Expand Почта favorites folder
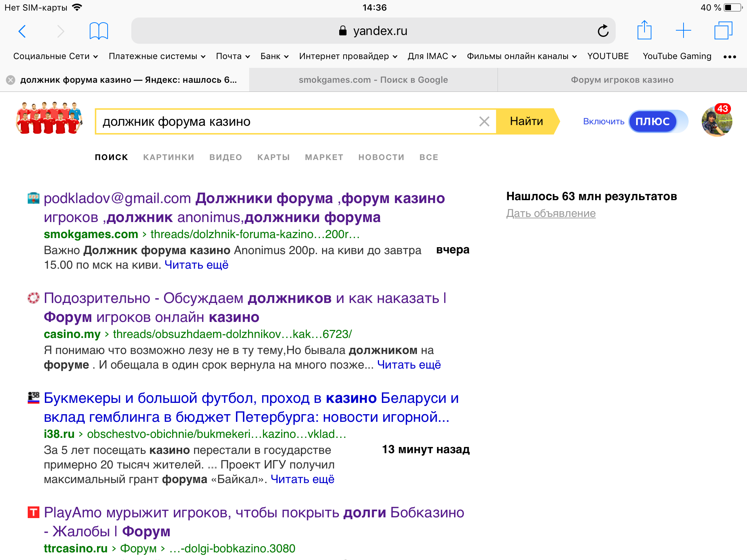 tap(233, 56)
